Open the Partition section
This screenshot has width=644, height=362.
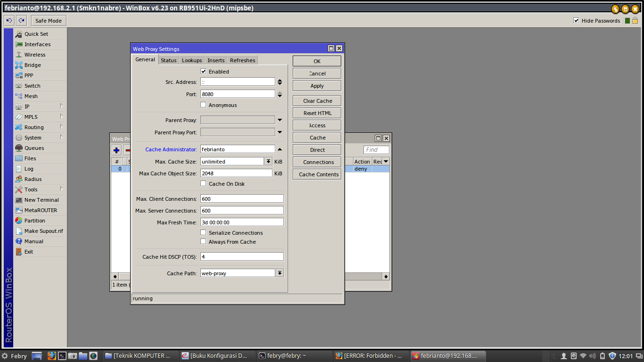35,221
